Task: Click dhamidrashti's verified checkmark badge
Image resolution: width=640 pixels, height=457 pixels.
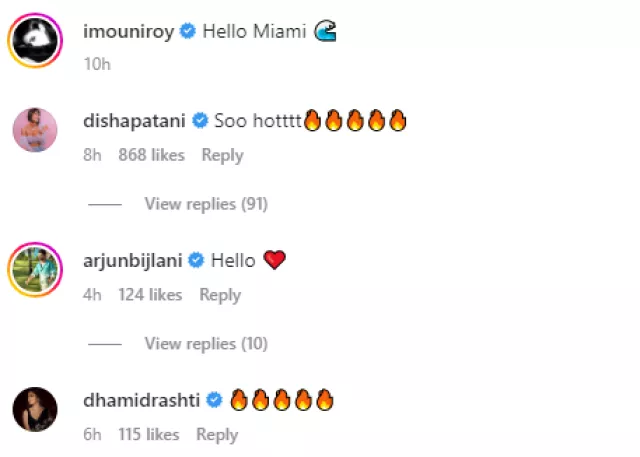Action: coord(213,401)
